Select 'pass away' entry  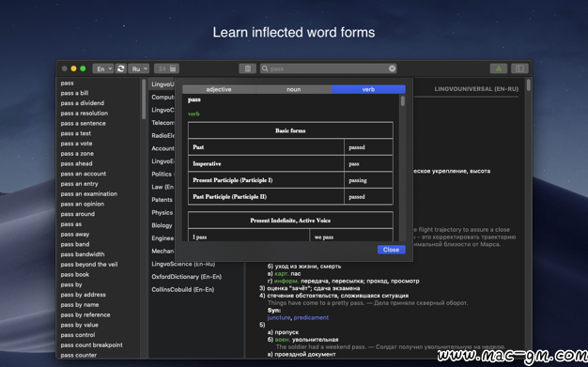(x=75, y=235)
